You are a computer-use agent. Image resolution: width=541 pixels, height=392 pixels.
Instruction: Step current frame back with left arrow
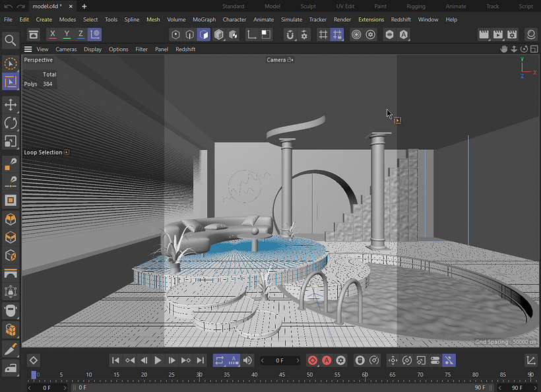263,360
